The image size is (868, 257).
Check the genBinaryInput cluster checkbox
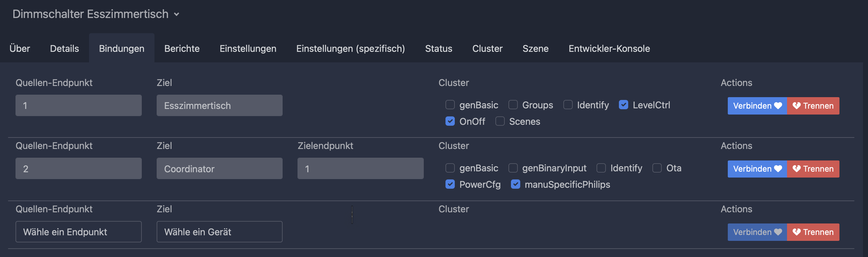[513, 168]
